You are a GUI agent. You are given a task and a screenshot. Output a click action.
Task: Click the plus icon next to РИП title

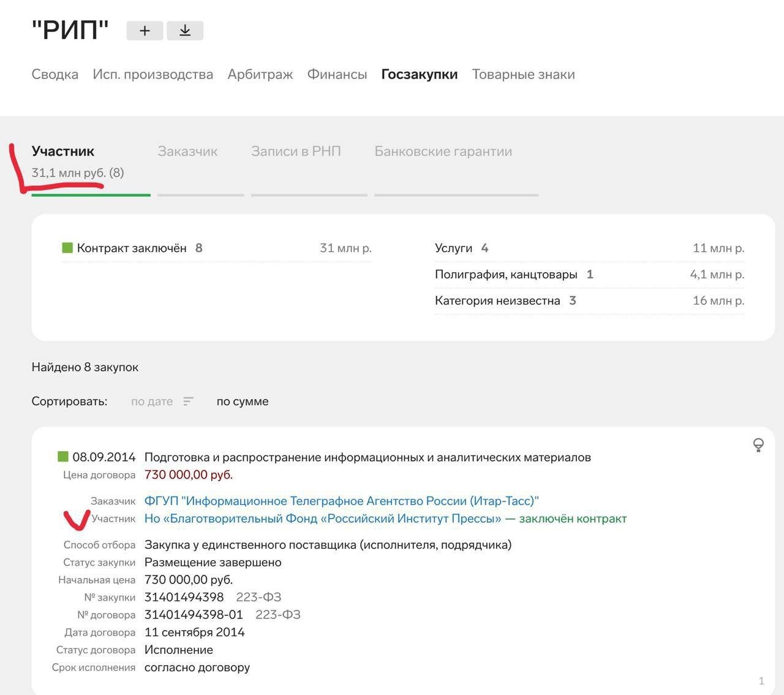pyautogui.click(x=145, y=31)
